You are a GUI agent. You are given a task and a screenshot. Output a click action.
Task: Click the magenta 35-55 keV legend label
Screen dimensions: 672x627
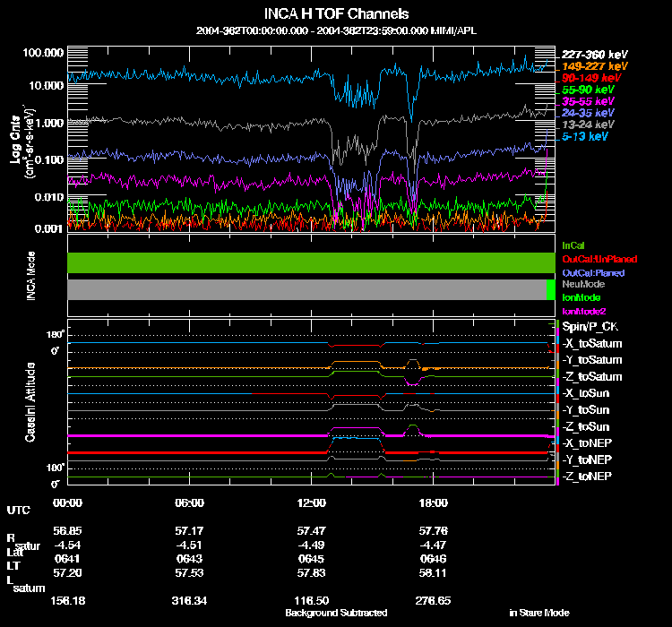click(x=589, y=102)
